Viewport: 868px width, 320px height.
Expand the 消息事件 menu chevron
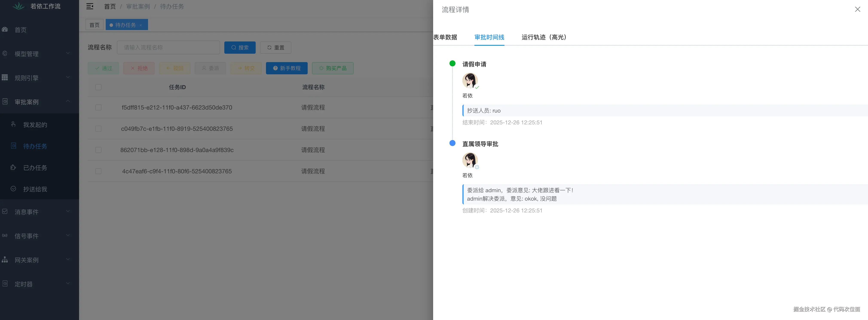click(68, 211)
